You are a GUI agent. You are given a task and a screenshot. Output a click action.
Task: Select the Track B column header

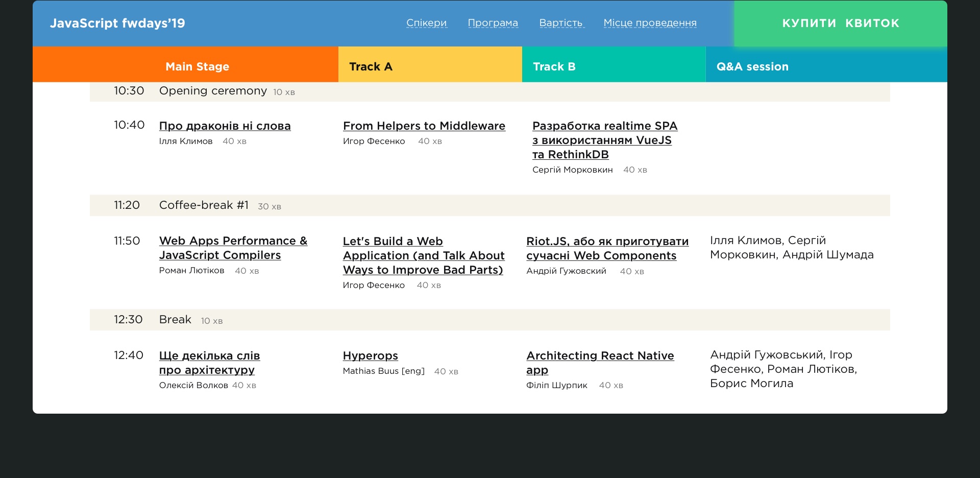point(614,64)
